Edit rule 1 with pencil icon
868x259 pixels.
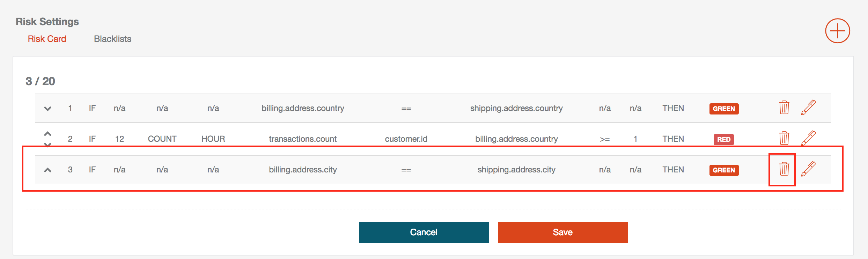(808, 107)
